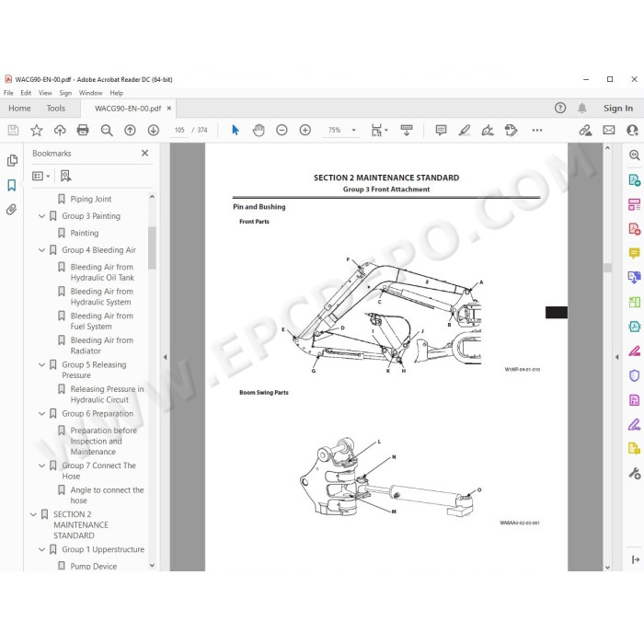Open the Edit menu
The height and width of the screenshot is (644, 644).
pyautogui.click(x=26, y=93)
